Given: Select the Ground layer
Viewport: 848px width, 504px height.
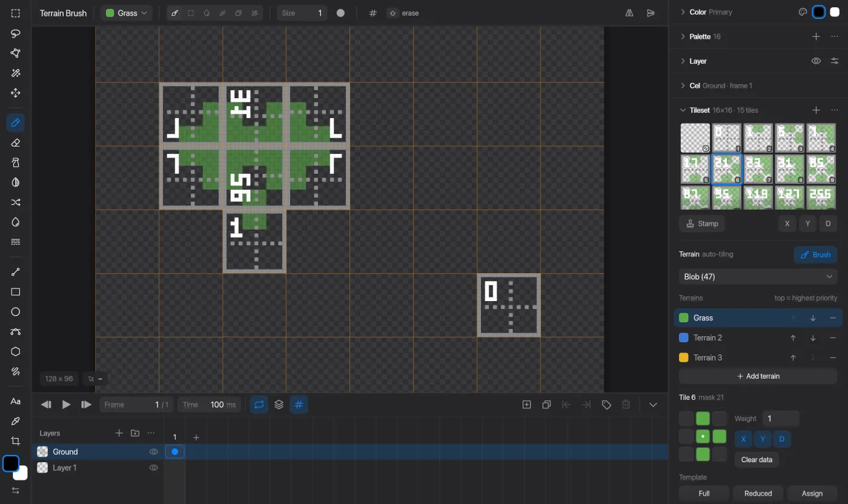Looking at the screenshot, I should pyautogui.click(x=98, y=452).
